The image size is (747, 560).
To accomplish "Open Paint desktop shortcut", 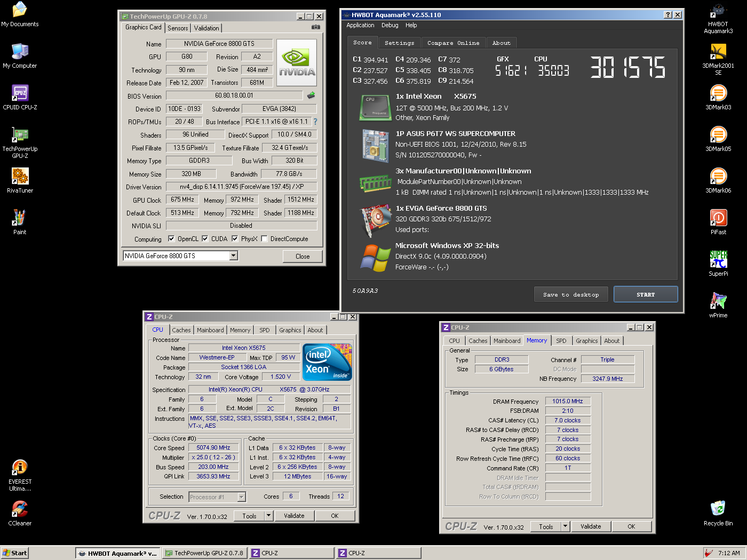I will pos(20,222).
